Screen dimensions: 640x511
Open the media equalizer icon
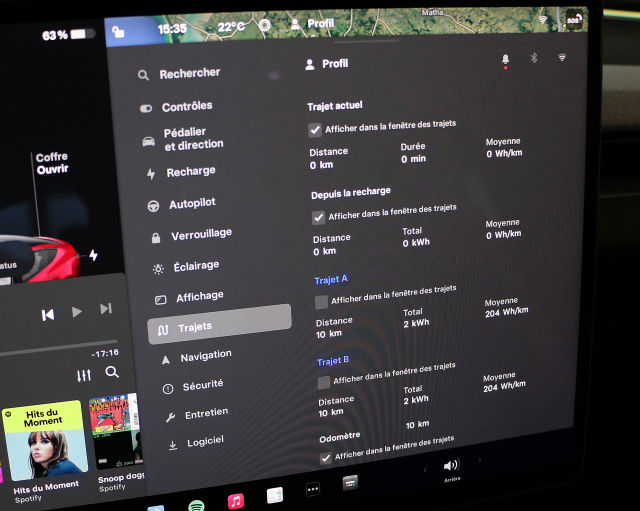(x=84, y=374)
